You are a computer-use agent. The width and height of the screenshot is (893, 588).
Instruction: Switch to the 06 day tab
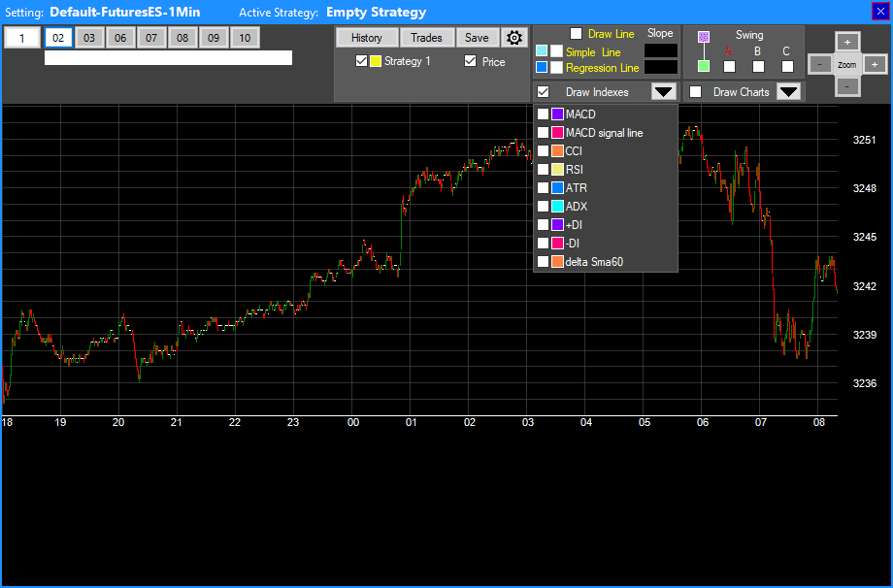tap(119, 38)
